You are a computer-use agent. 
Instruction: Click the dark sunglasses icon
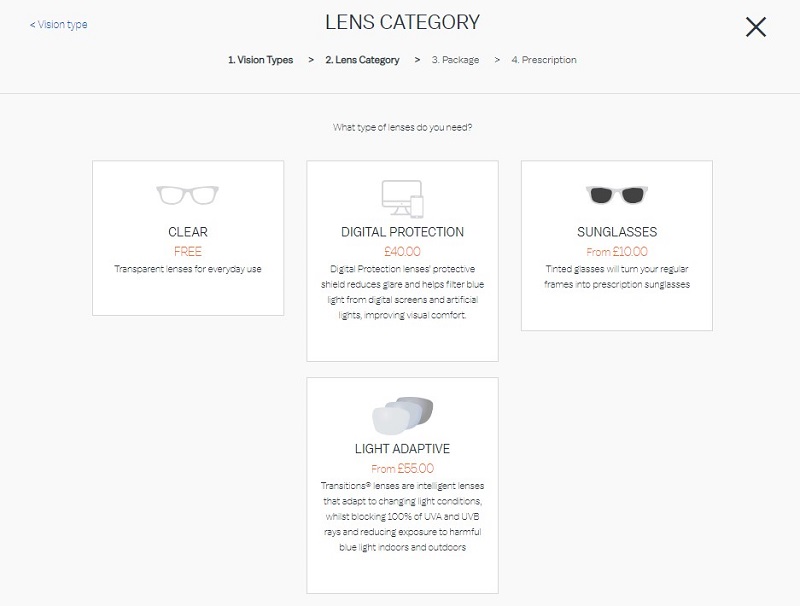tap(617, 194)
